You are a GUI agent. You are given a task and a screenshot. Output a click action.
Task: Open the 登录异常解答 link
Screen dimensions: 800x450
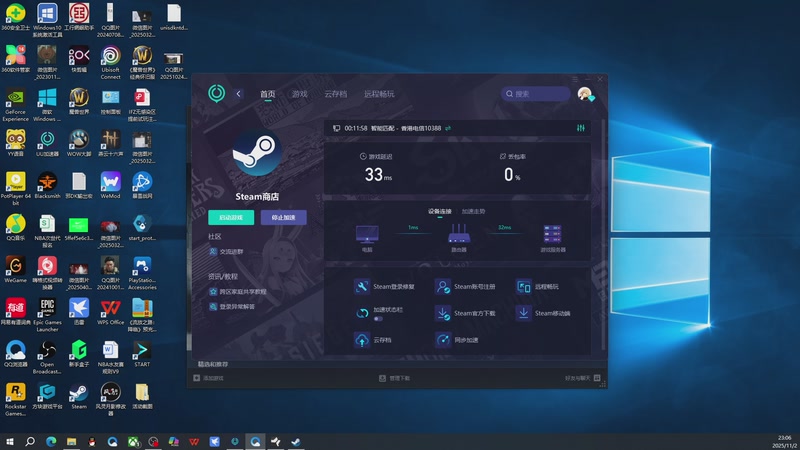tap(232, 307)
